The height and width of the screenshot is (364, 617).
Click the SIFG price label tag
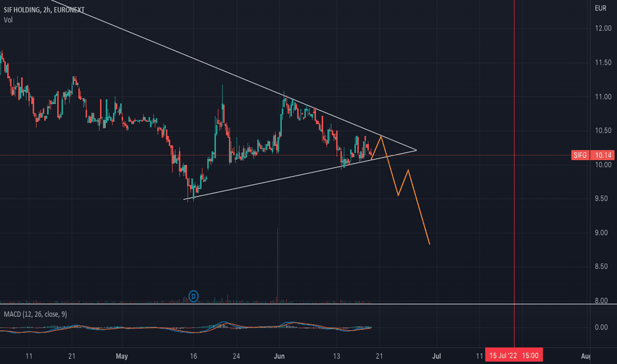point(580,155)
